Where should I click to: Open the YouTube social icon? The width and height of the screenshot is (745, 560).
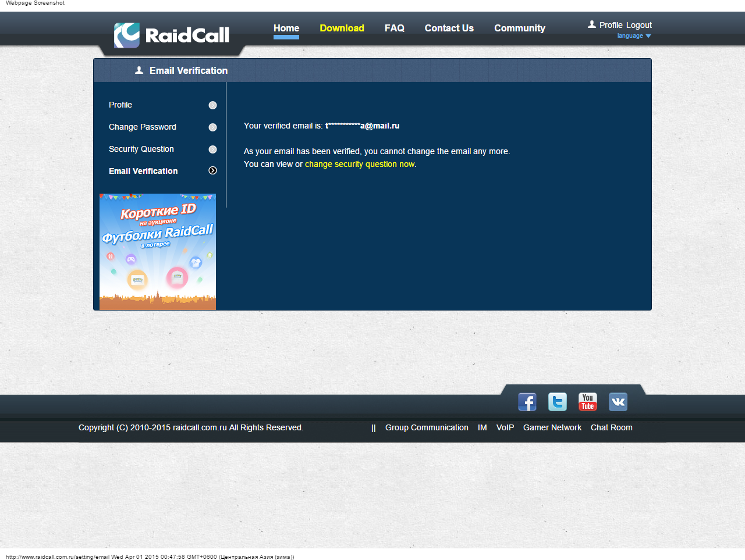click(x=588, y=402)
